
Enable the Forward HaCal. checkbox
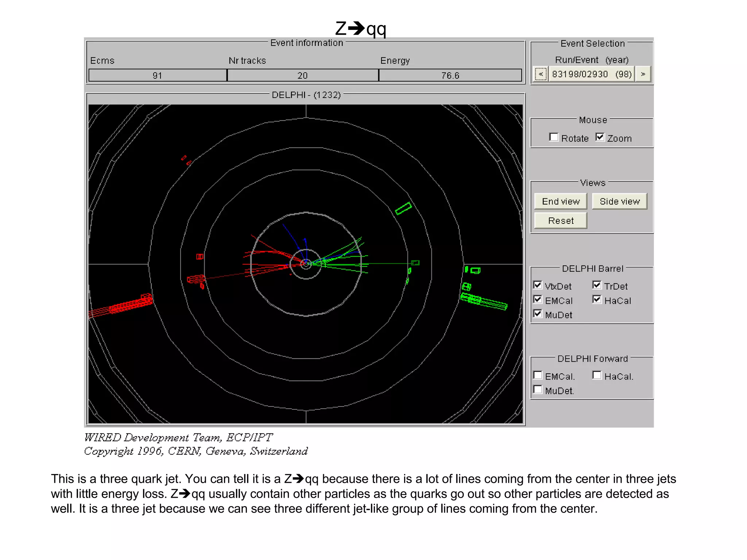(x=597, y=375)
